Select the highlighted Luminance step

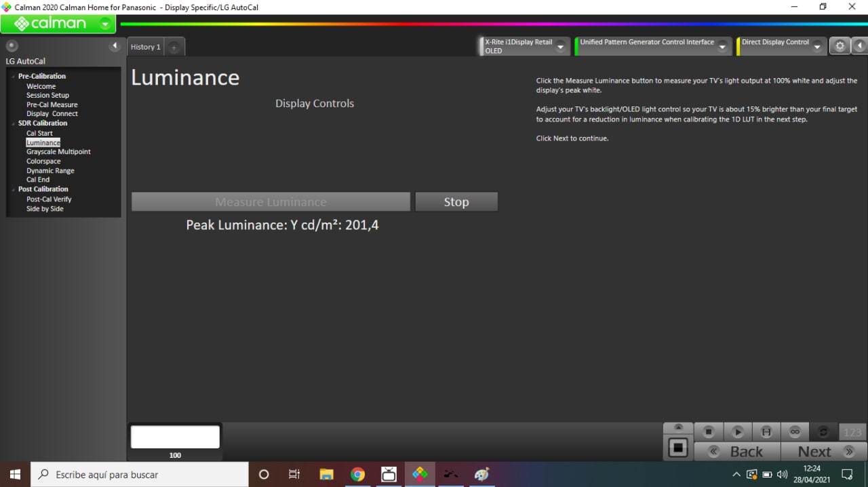[43, 142]
